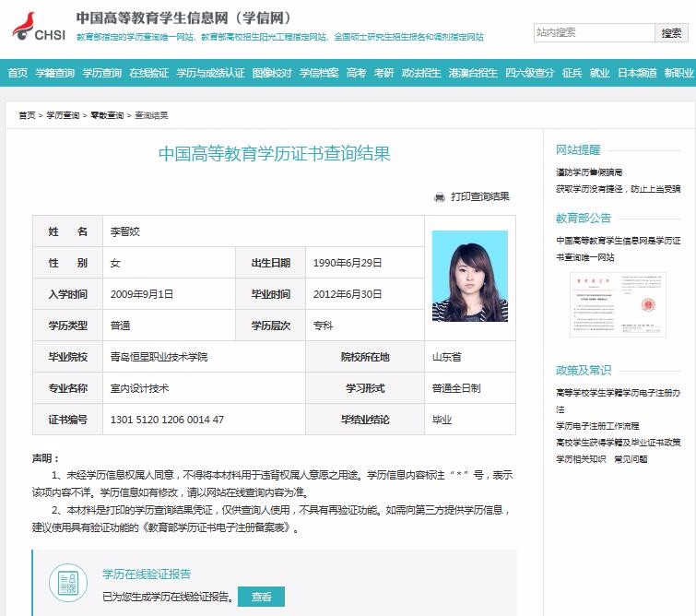Open the 学历与成绩认证 nav item
The height and width of the screenshot is (616, 696).
(x=210, y=73)
